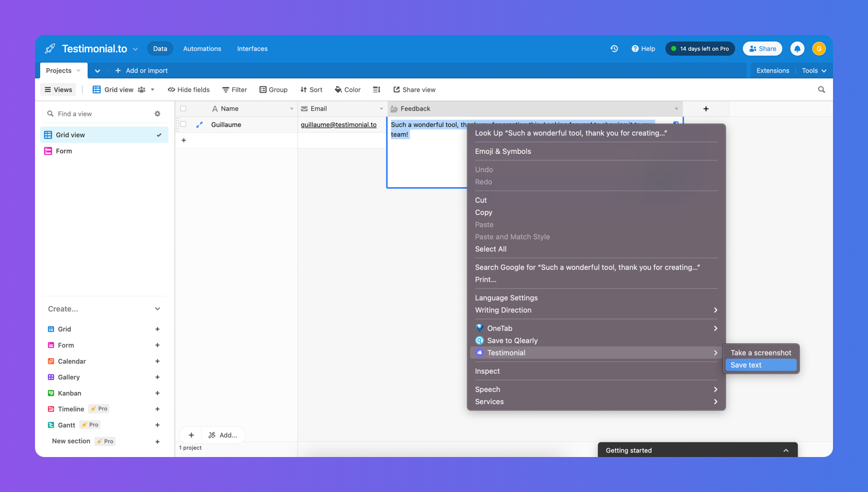Image resolution: width=868 pixels, height=492 pixels.
Task: Toggle the Views sidebar button
Action: (58, 89)
